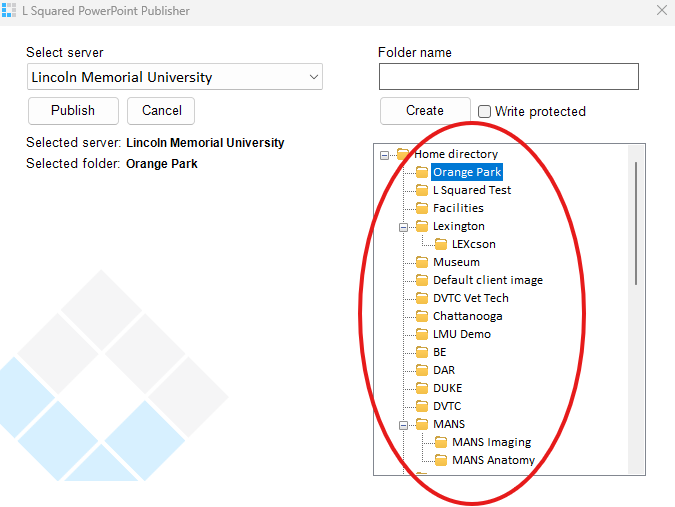675x507 pixels.
Task: Click the Facilities folder icon
Action: tap(422, 208)
